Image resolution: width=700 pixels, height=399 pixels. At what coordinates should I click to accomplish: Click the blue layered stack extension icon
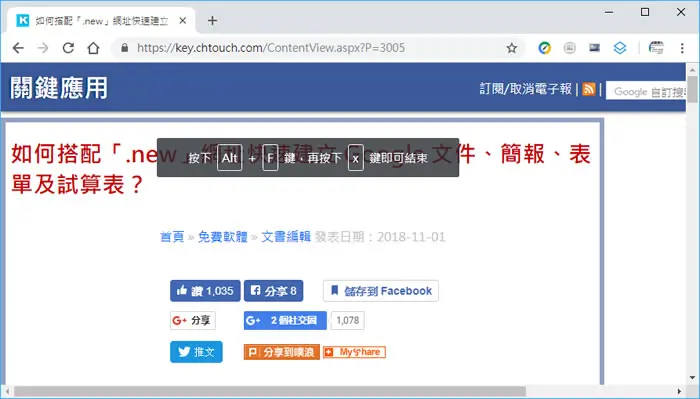coord(620,48)
